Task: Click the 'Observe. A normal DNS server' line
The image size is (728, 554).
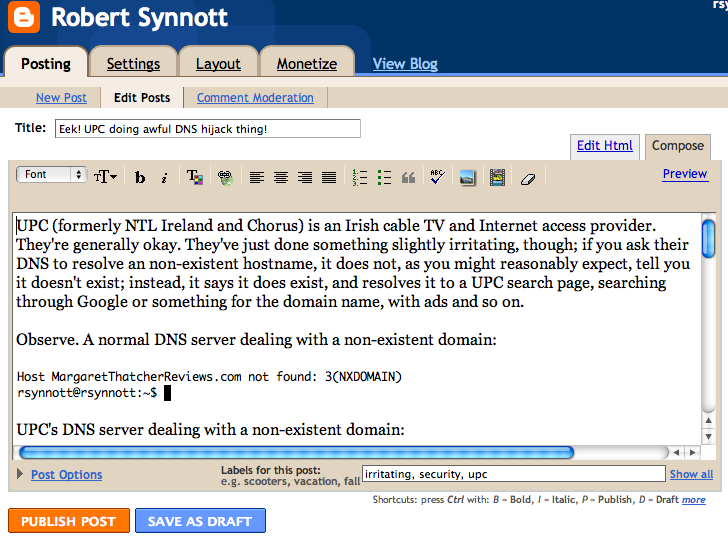Action: 256,340
